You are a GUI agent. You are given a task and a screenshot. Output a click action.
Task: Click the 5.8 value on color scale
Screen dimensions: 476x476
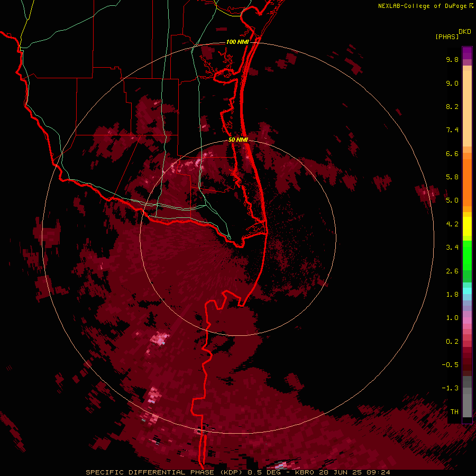(452, 177)
